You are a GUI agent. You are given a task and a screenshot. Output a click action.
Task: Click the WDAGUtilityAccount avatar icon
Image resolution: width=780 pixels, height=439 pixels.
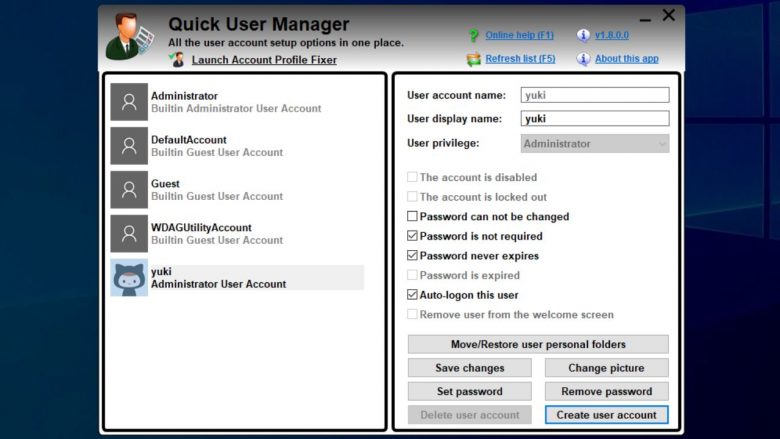point(129,234)
